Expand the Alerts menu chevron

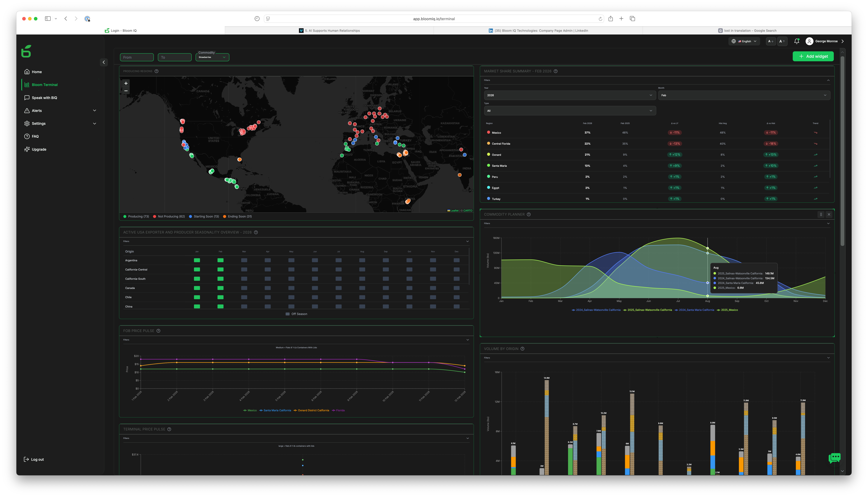click(94, 111)
